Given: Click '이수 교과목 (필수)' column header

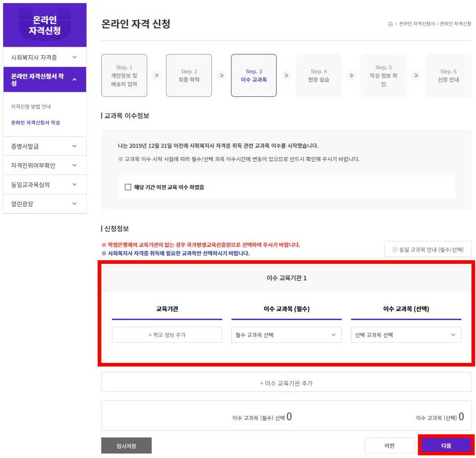Looking at the screenshot, I should 286,309.
